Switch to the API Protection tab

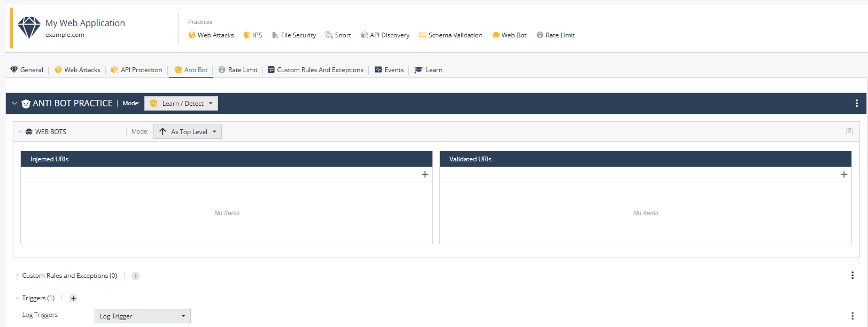click(x=136, y=70)
